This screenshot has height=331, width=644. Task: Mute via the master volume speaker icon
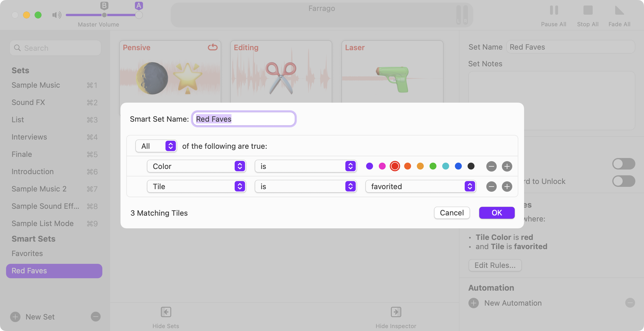click(x=57, y=15)
